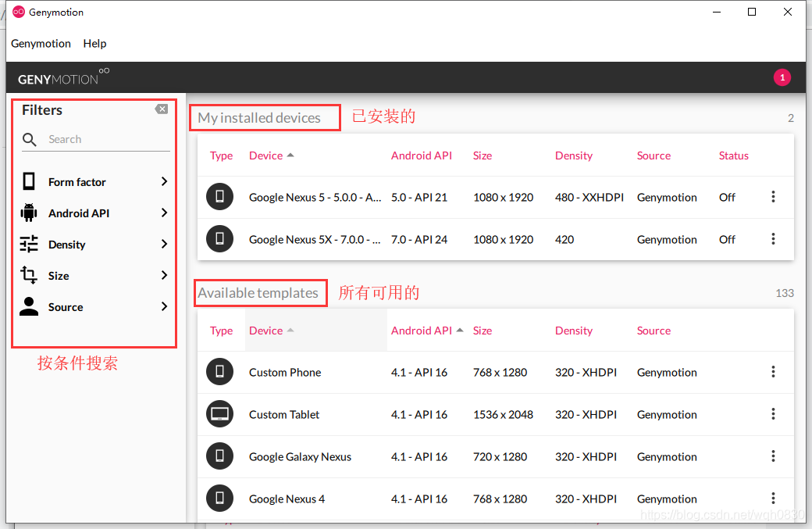This screenshot has width=812, height=529.
Task: Sort available templates by Size column
Action: (x=483, y=331)
